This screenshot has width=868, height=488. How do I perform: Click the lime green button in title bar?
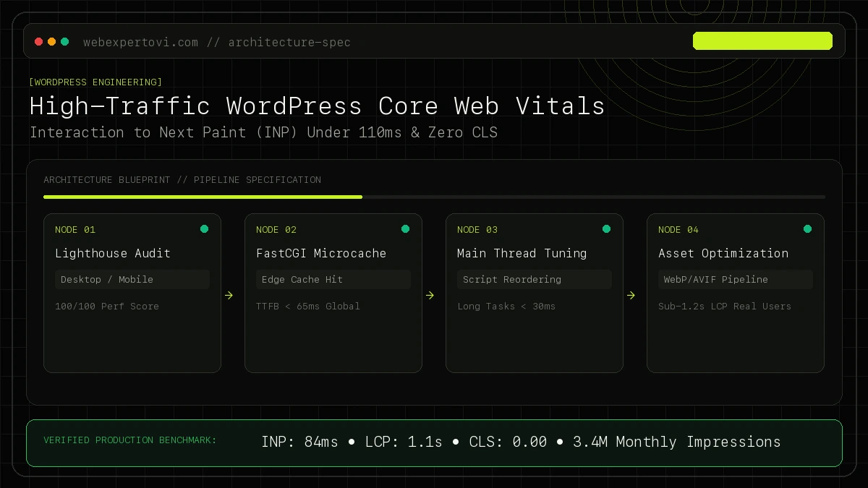(x=762, y=40)
